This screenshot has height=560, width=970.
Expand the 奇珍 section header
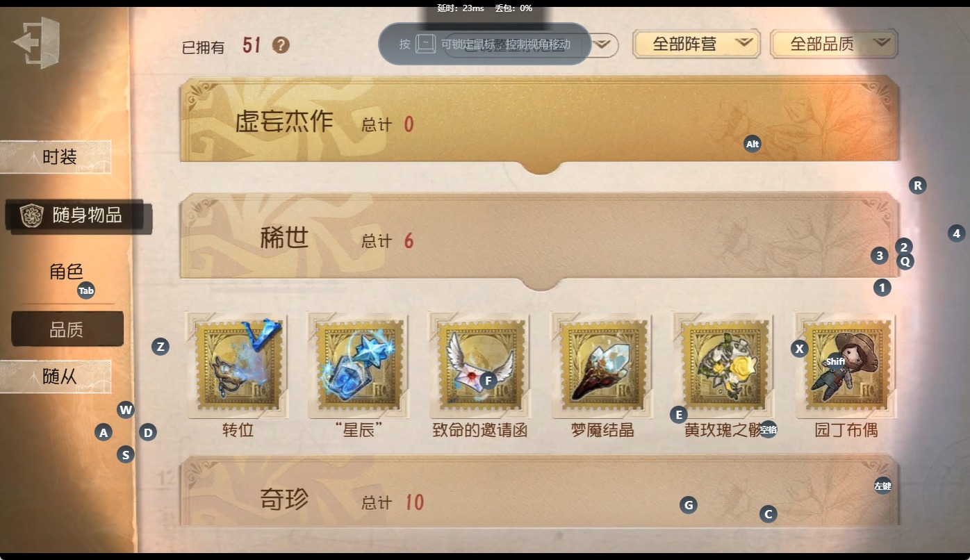[540, 492]
